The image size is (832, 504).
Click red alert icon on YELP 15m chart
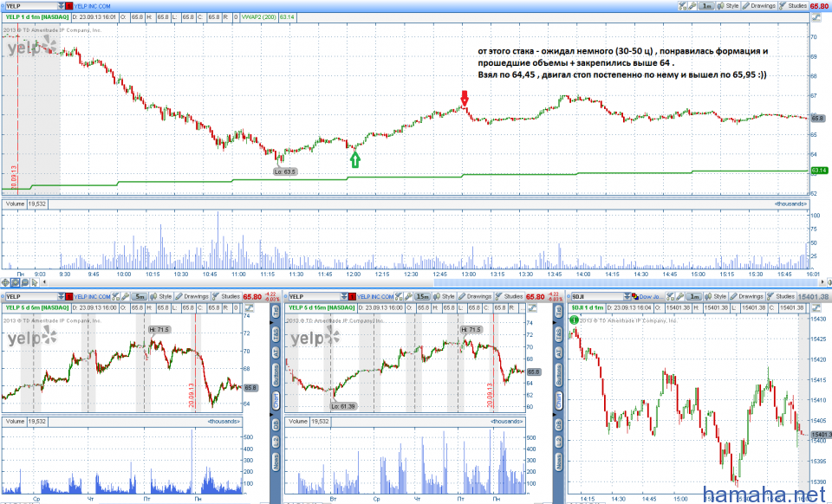click(351, 297)
